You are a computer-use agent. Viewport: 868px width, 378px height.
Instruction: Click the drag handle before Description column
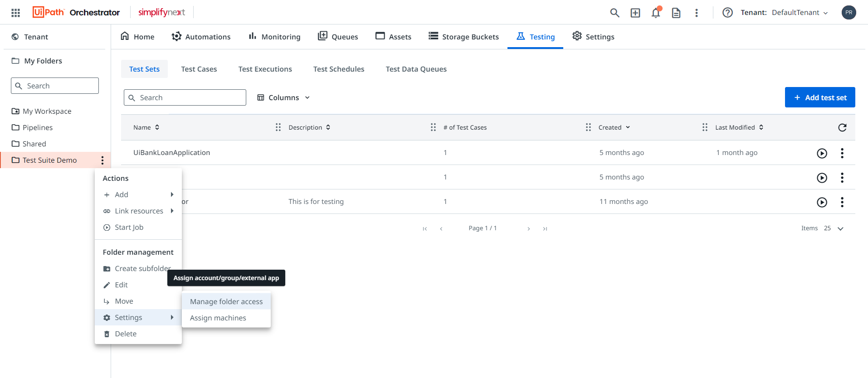tap(278, 127)
